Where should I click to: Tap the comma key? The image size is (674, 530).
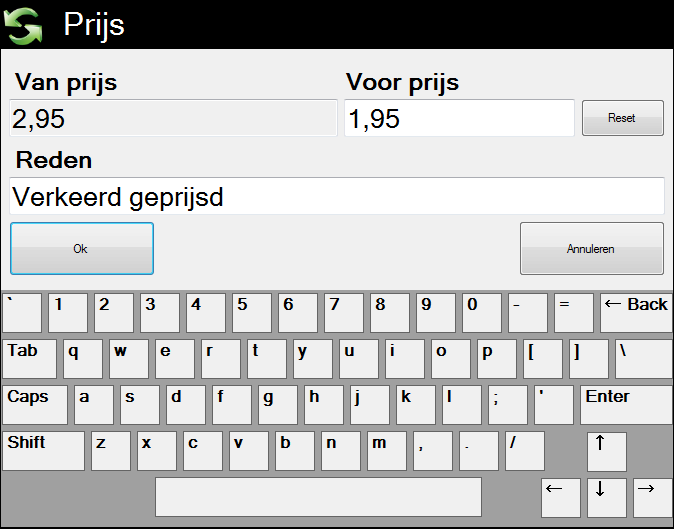(x=432, y=451)
